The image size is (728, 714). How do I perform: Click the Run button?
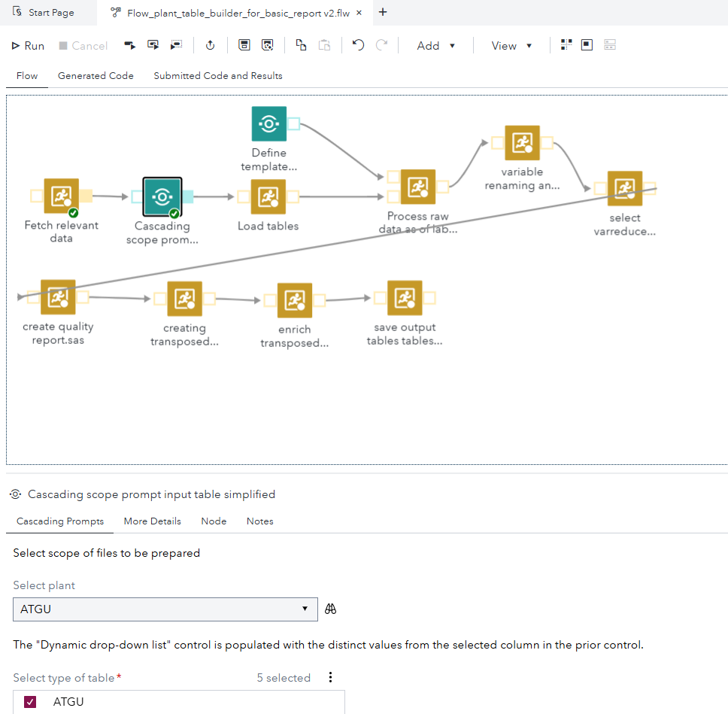point(27,45)
